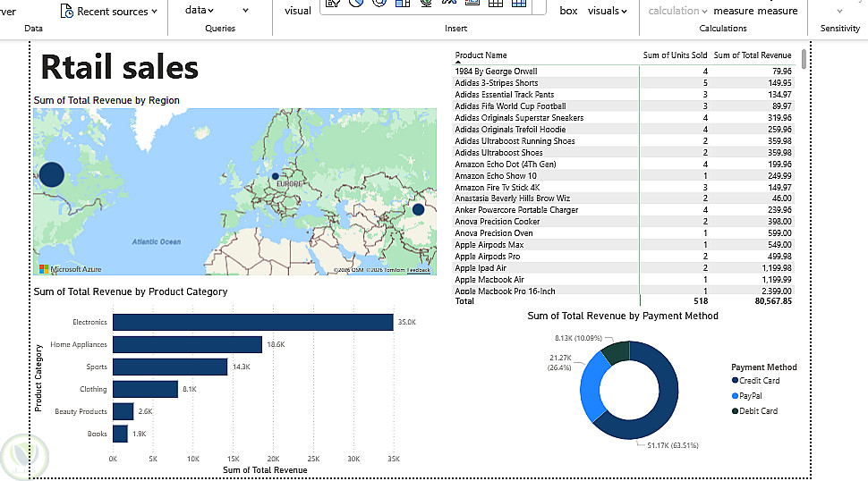Open the map Feedback link
This screenshot has height=481, width=868.
[419, 270]
